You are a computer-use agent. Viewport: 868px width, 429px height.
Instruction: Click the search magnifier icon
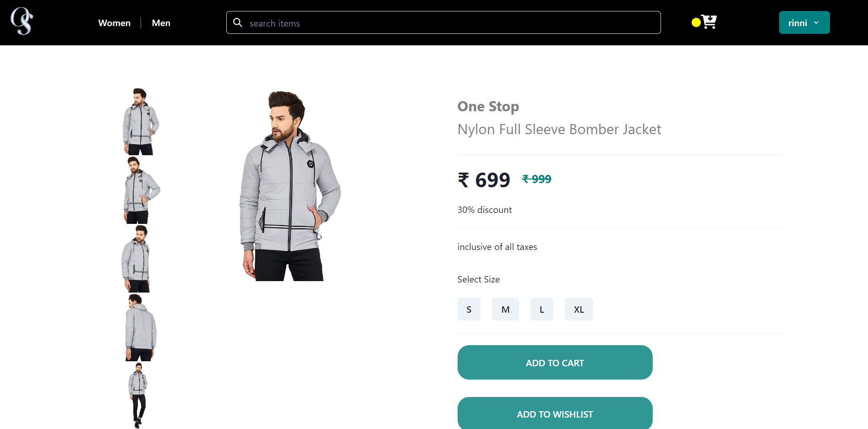tap(238, 22)
